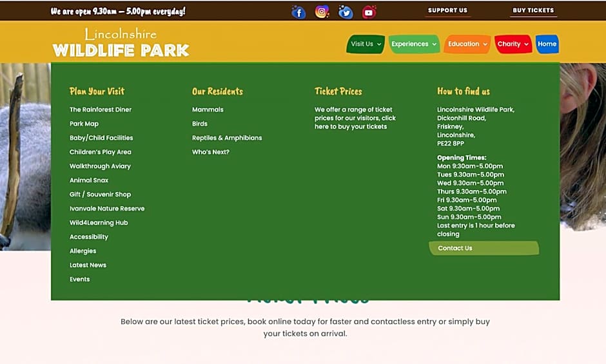View Reptiles & Amphibians page
606x364 pixels.
point(227,138)
